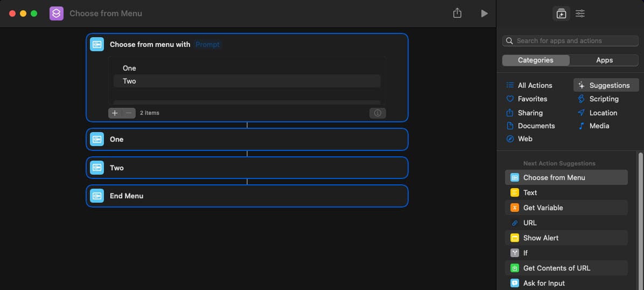644x290 pixels.
Task: Click the 2 items count label
Action: click(150, 113)
